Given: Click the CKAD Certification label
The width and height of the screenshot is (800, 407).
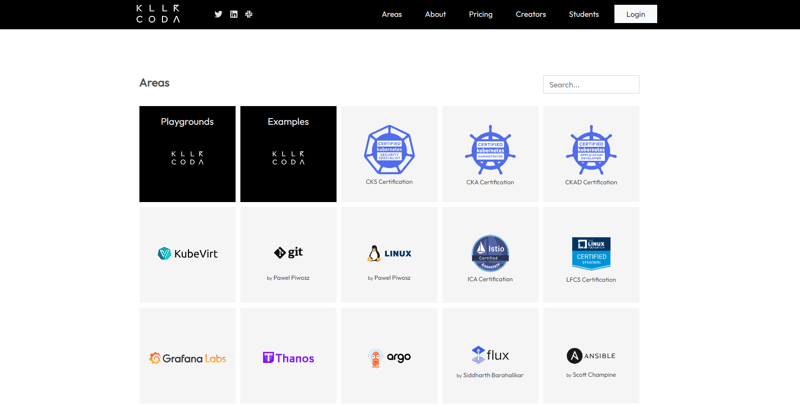Looking at the screenshot, I should [591, 182].
